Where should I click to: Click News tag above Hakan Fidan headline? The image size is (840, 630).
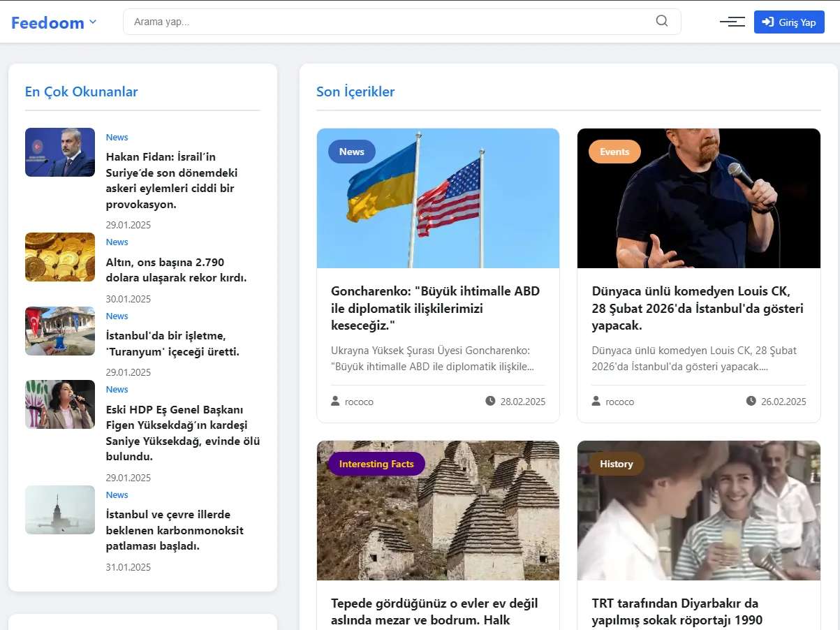[x=117, y=138]
